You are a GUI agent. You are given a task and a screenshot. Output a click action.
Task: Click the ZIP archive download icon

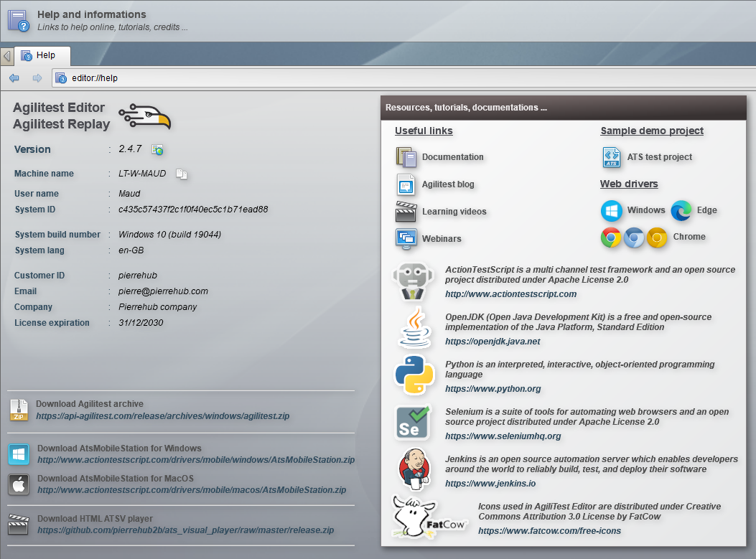(x=19, y=410)
